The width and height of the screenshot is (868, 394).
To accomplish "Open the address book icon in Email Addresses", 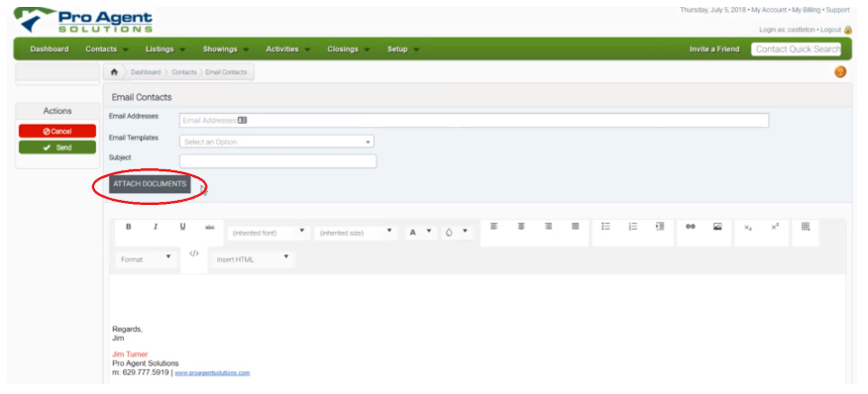I will coord(242,120).
